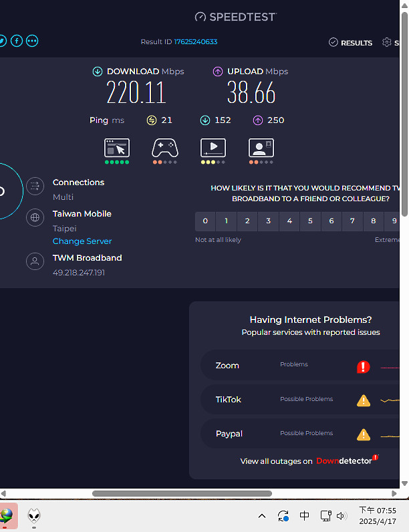
Task: Open settings gear icon
Action: click(387, 42)
